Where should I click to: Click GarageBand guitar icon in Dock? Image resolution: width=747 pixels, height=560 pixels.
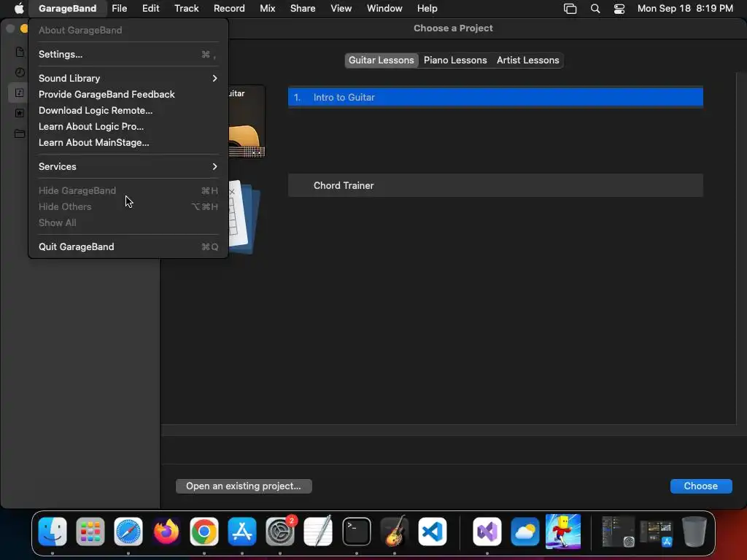pos(395,531)
